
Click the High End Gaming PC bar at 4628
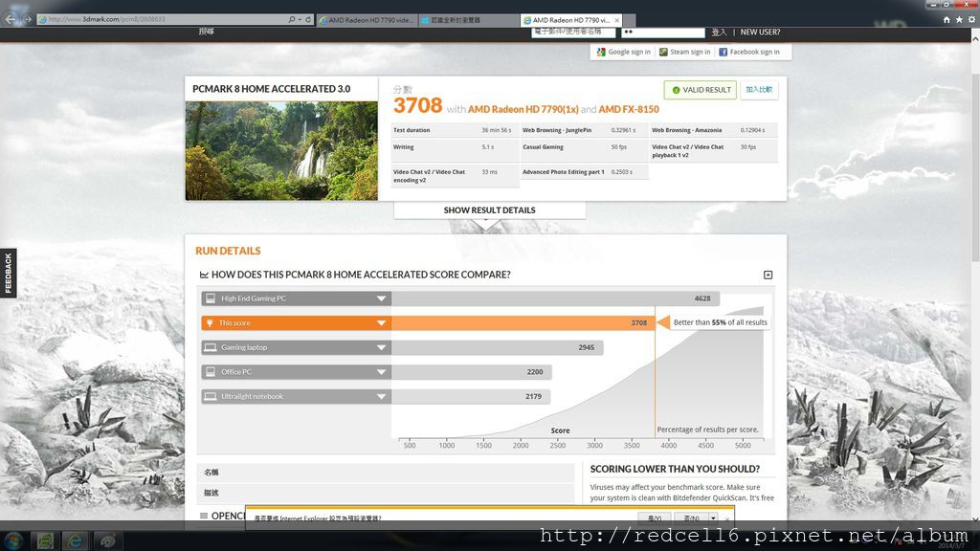click(x=556, y=298)
